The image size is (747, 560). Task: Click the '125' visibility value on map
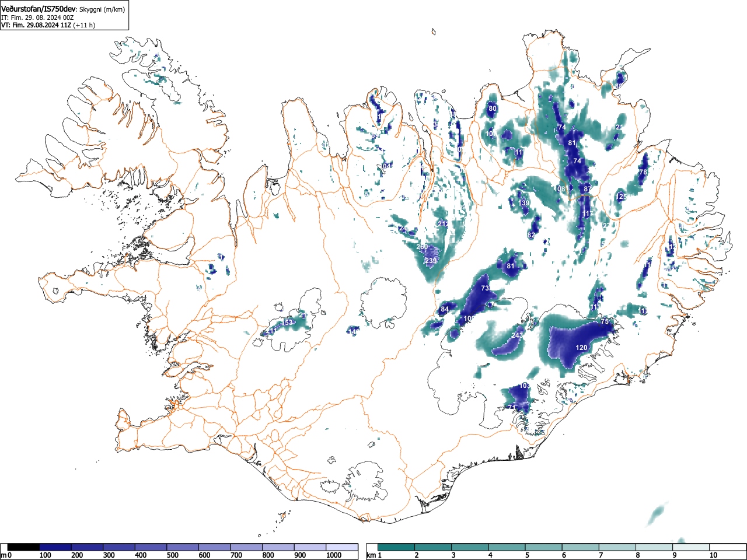click(622, 197)
